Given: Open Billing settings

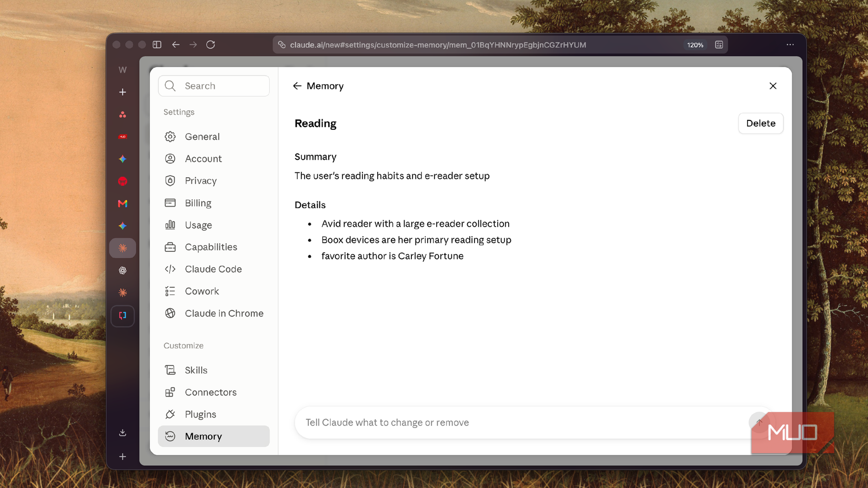Looking at the screenshot, I should pos(214,203).
